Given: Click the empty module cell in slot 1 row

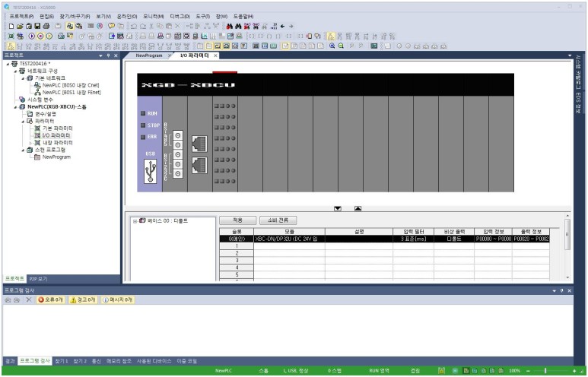Looking at the screenshot, I should (289, 246).
